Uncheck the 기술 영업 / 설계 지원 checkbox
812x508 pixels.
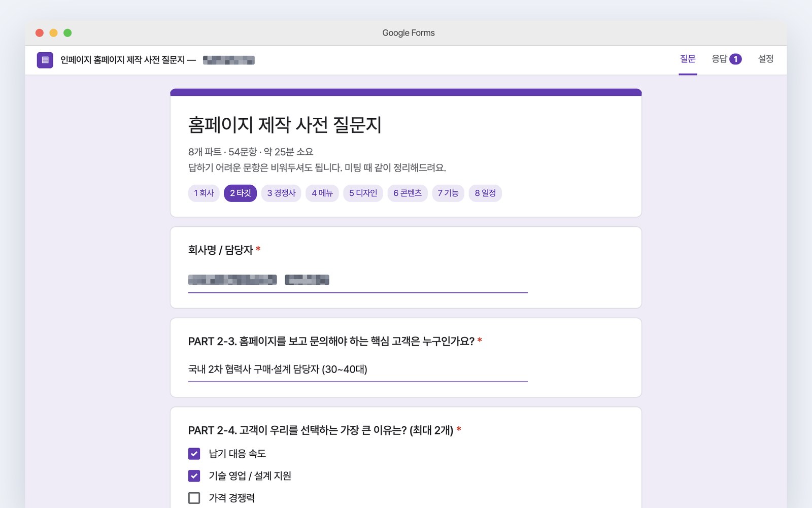(194, 476)
